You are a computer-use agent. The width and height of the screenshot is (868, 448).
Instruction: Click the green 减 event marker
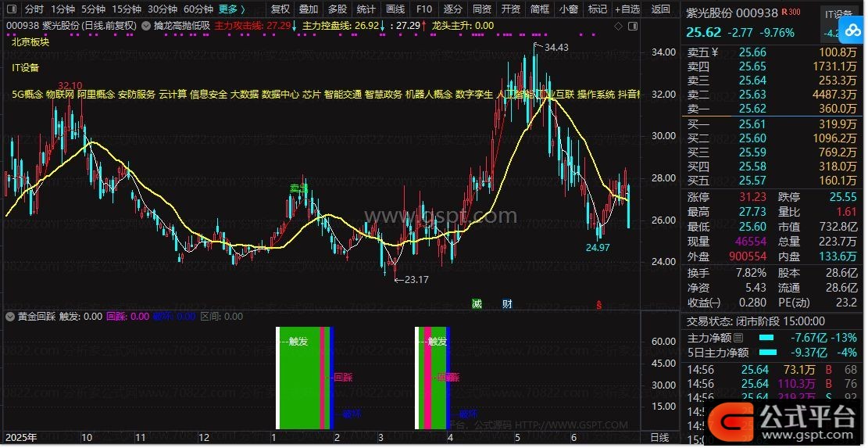point(477,303)
